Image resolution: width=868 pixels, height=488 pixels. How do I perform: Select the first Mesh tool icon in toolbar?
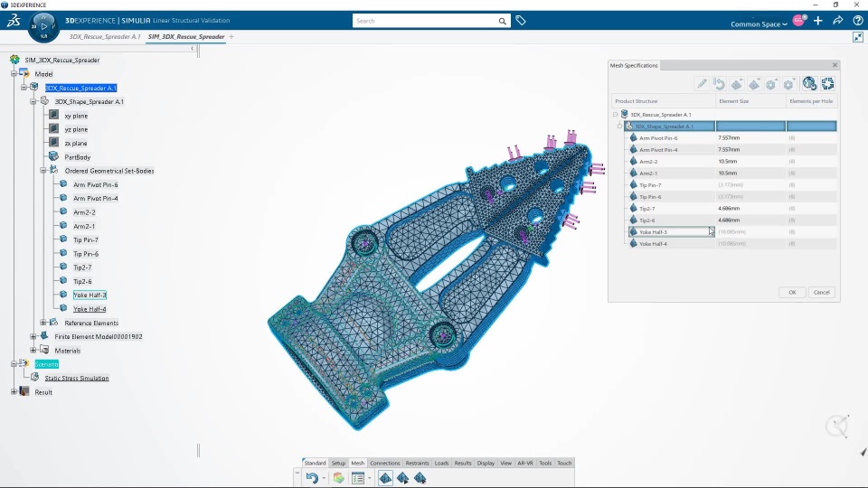point(385,478)
